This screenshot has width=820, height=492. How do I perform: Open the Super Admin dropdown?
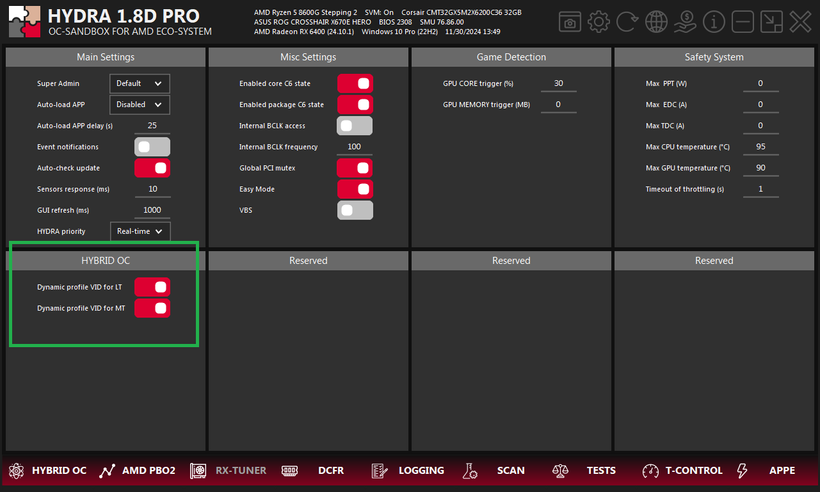coord(140,84)
